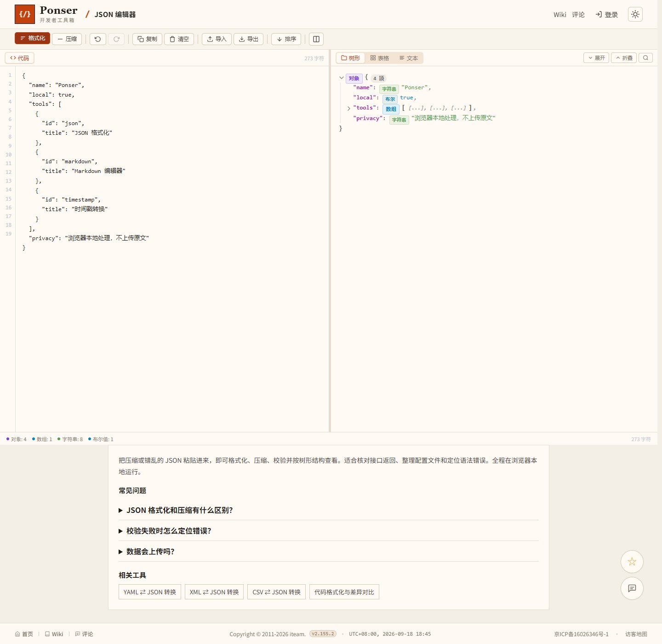Click the 字符串: 8 status entry
The width and height of the screenshot is (662, 644).
[70, 439]
